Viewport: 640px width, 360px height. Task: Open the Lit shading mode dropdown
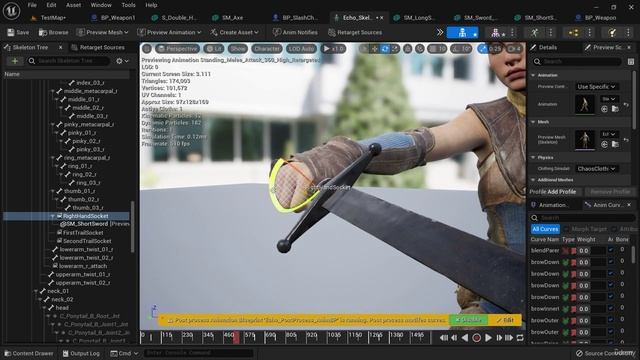(213, 49)
